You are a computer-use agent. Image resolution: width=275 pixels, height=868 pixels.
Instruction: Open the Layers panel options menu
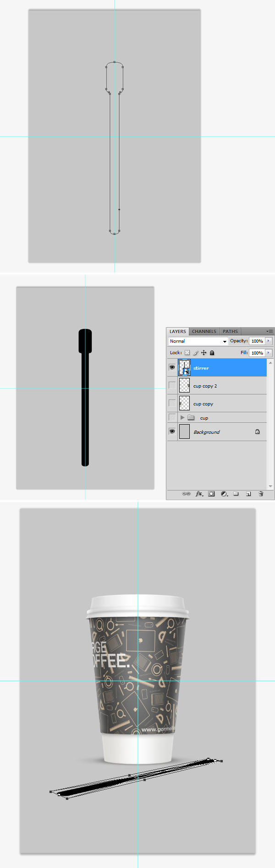pyautogui.click(x=269, y=331)
